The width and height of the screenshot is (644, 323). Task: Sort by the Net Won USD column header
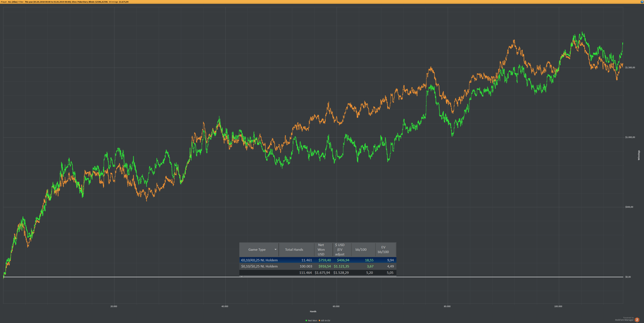coord(323,249)
